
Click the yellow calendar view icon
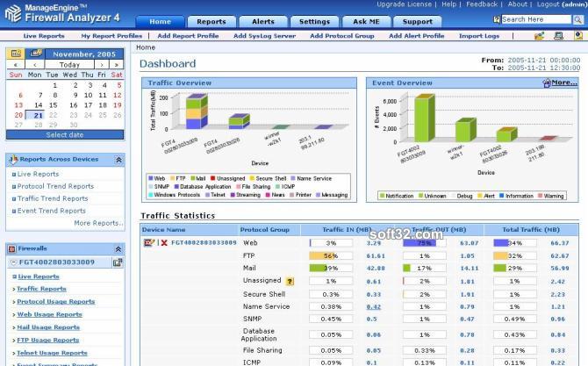tap(16, 54)
